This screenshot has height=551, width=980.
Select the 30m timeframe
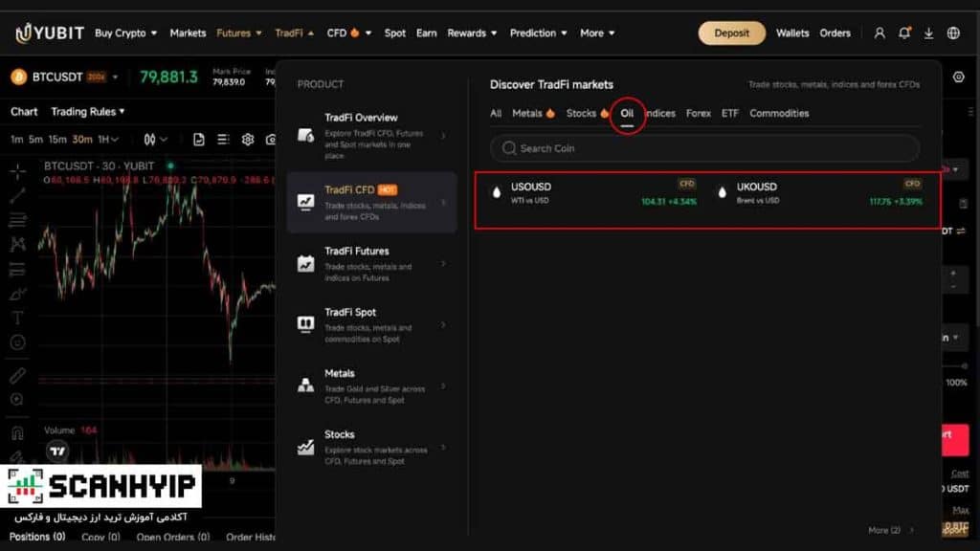click(x=82, y=140)
